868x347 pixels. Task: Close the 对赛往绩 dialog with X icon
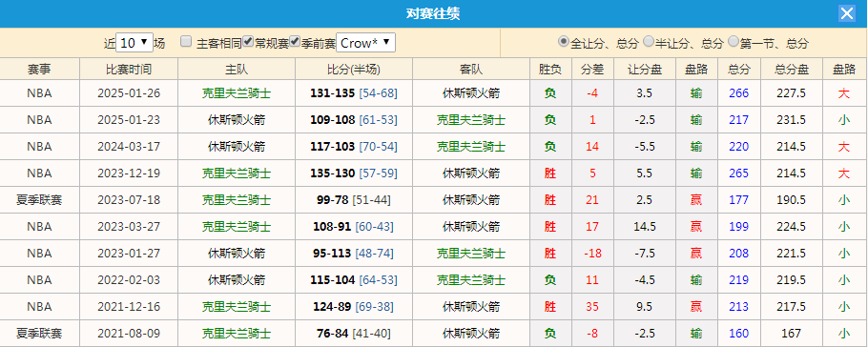[846, 14]
